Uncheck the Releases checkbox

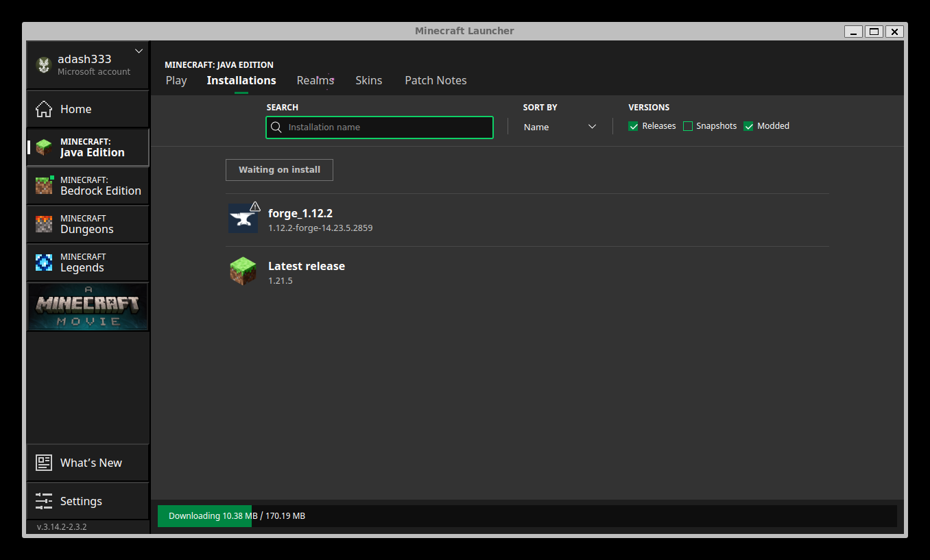tap(633, 126)
